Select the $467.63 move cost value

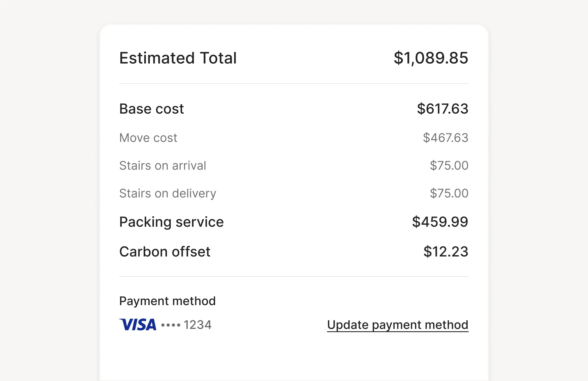[x=446, y=138]
